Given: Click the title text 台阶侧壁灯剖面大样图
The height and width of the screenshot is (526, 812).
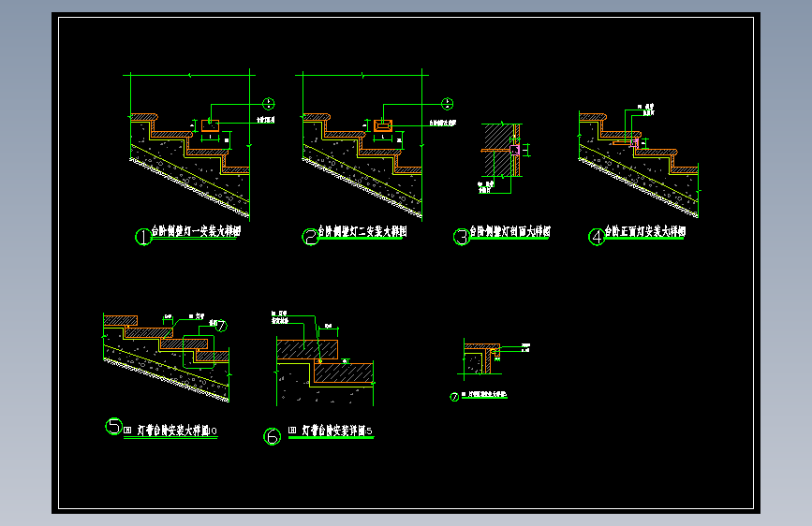Looking at the screenshot, I should click(510, 231).
